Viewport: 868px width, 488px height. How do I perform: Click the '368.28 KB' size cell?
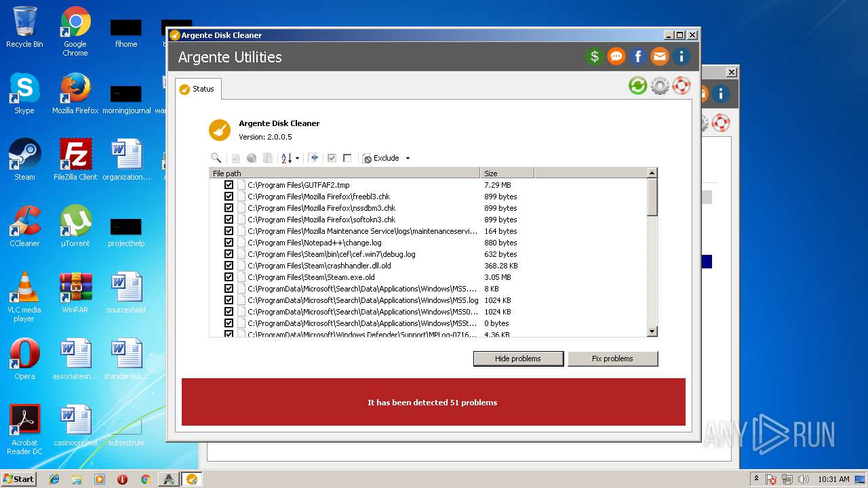click(501, 266)
